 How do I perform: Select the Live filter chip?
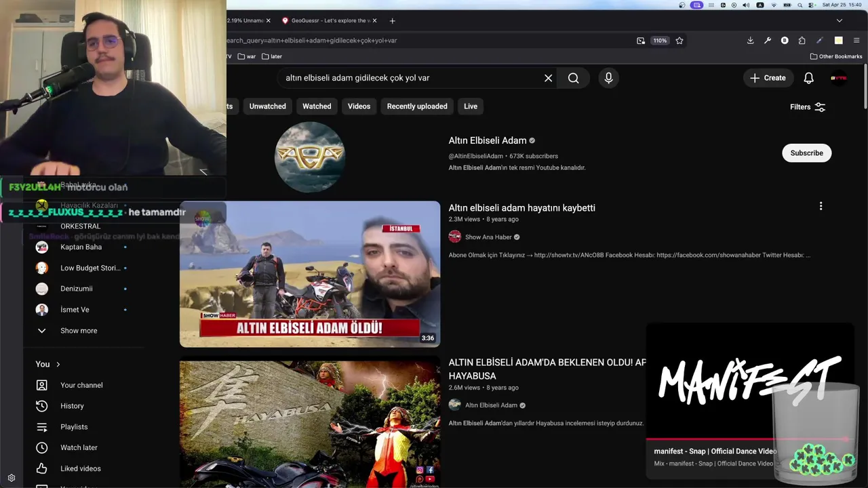pyautogui.click(x=471, y=106)
